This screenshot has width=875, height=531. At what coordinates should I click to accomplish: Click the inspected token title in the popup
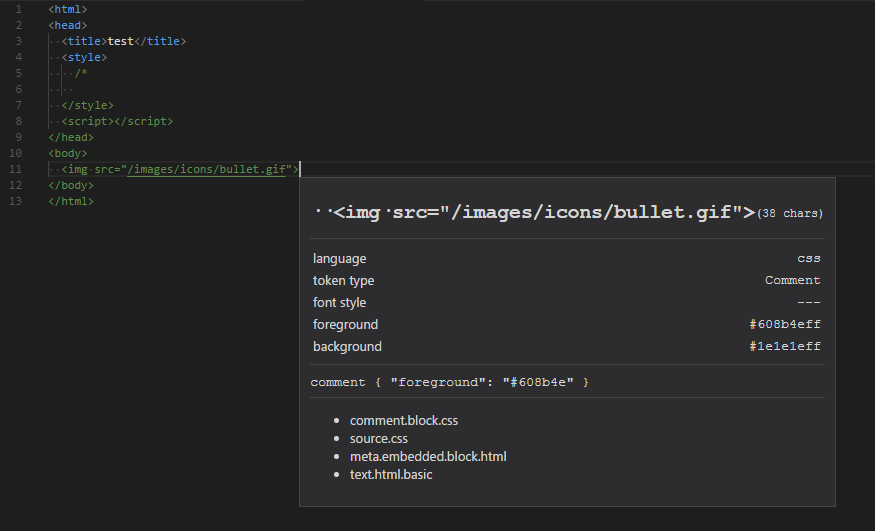pos(535,213)
